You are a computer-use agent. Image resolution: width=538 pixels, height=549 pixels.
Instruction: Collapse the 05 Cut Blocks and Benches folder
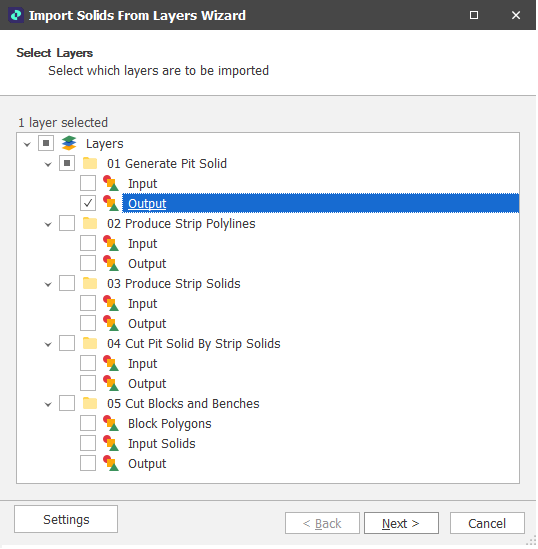coord(48,404)
